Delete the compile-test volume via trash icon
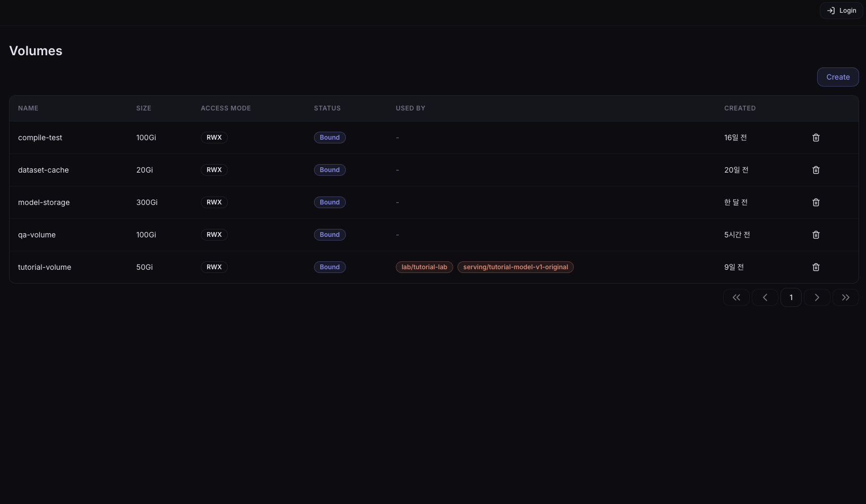Image resolution: width=866 pixels, height=504 pixels. click(816, 138)
